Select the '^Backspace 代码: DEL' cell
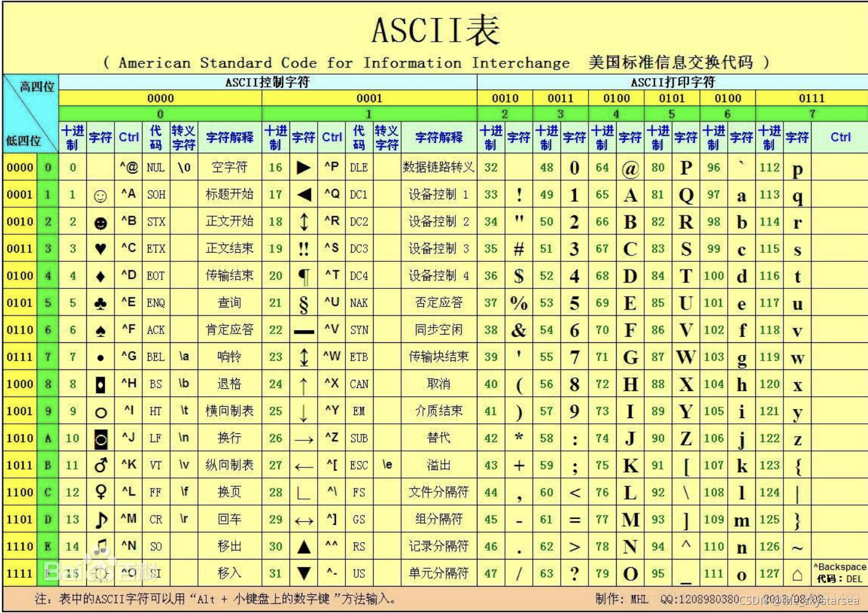The image size is (868, 613). (x=840, y=573)
